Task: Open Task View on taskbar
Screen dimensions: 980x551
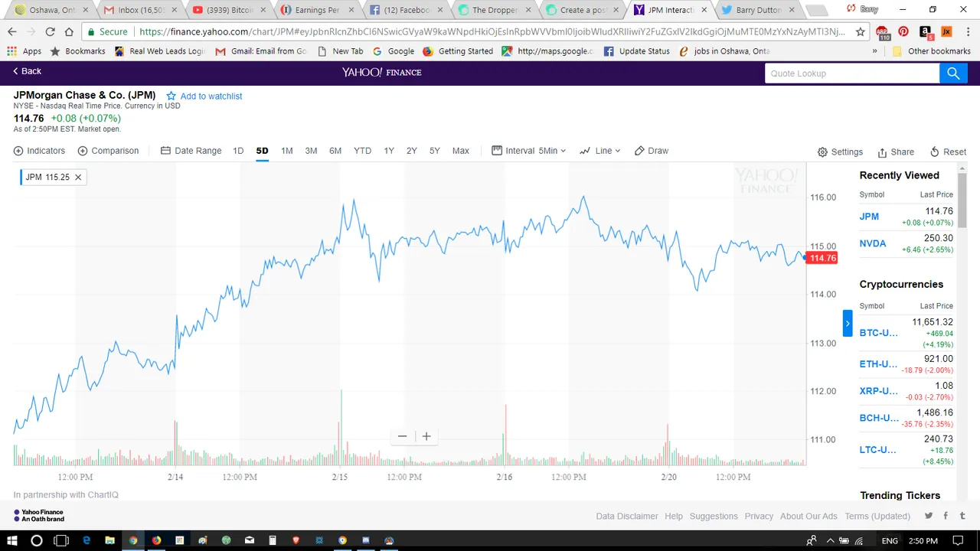Action: coord(61,540)
